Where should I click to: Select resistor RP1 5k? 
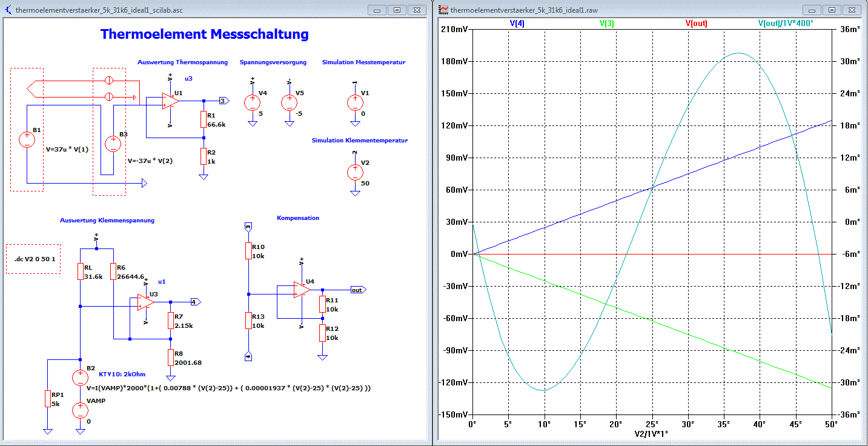(x=47, y=398)
